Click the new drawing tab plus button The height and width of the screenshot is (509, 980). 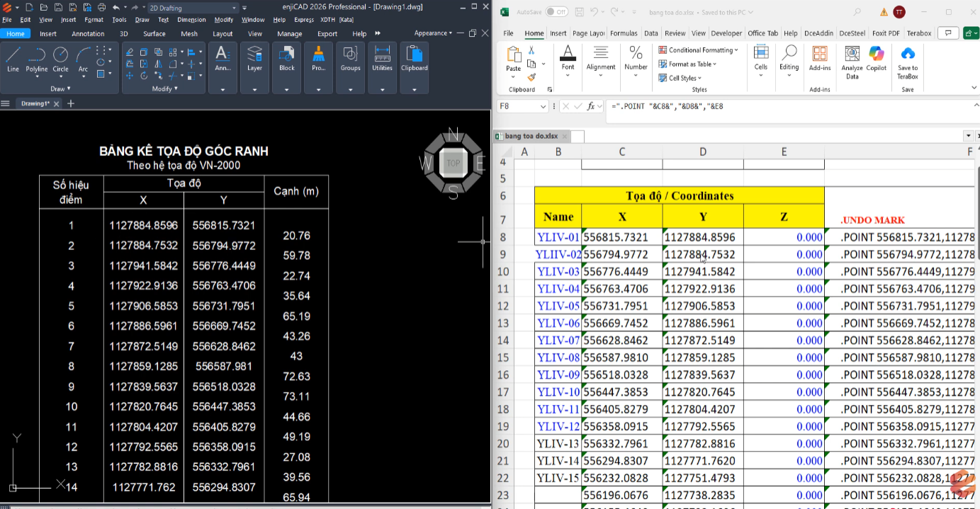70,103
